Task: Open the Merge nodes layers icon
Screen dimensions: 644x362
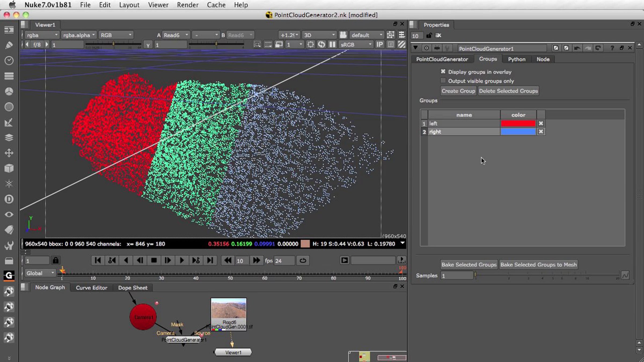Action: [x=9, y=138]
